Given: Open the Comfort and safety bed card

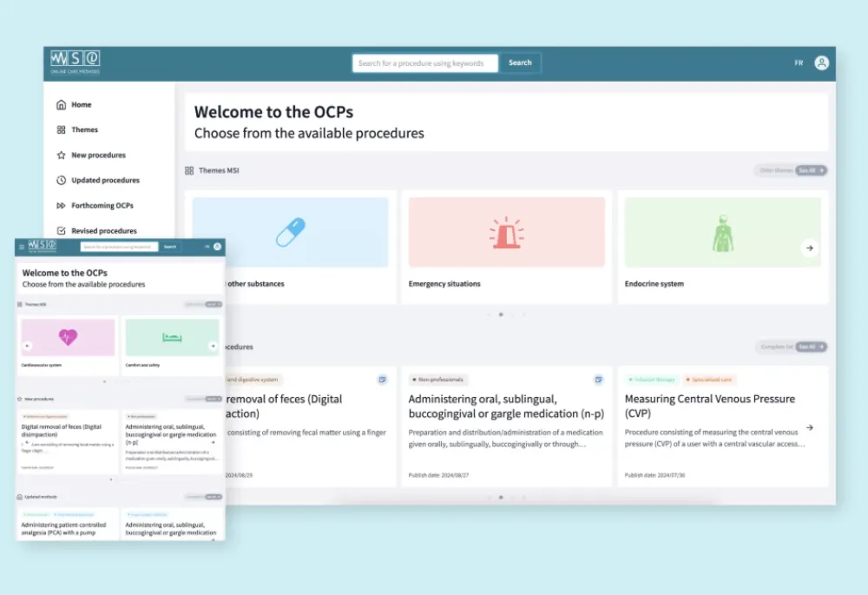Looking at the screenshot, I should 172,345.
